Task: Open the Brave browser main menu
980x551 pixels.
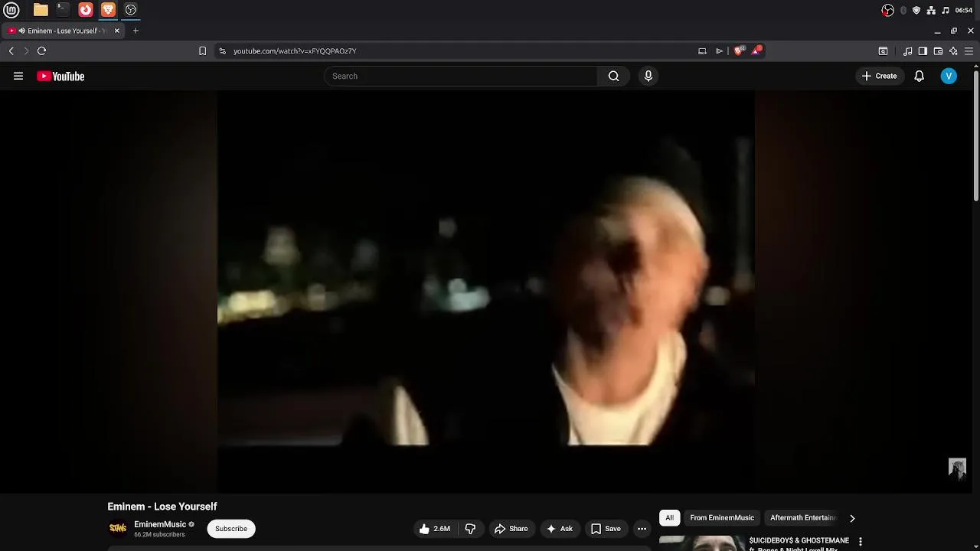Action: click(x=969, y=51)
